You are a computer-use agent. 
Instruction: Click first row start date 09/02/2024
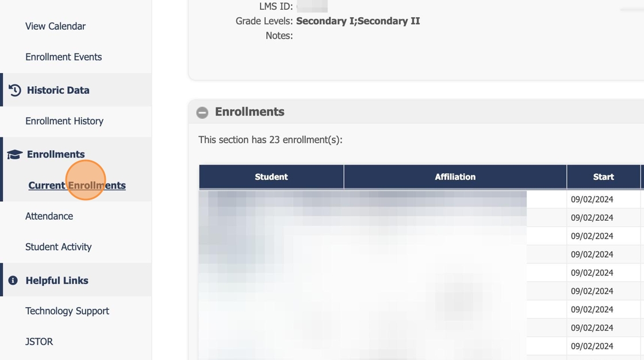point(592,200)
